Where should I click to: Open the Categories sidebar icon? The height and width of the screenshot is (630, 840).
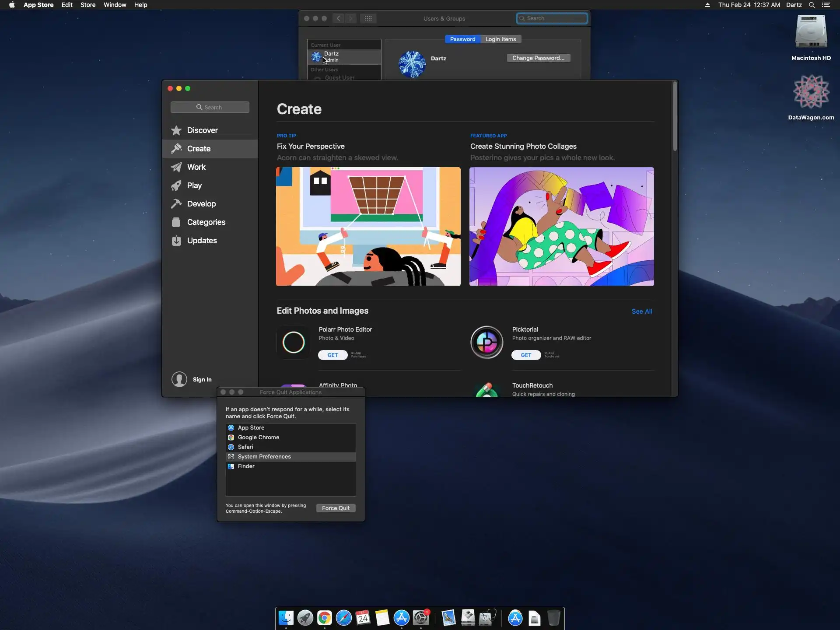[x=176, y=222]
